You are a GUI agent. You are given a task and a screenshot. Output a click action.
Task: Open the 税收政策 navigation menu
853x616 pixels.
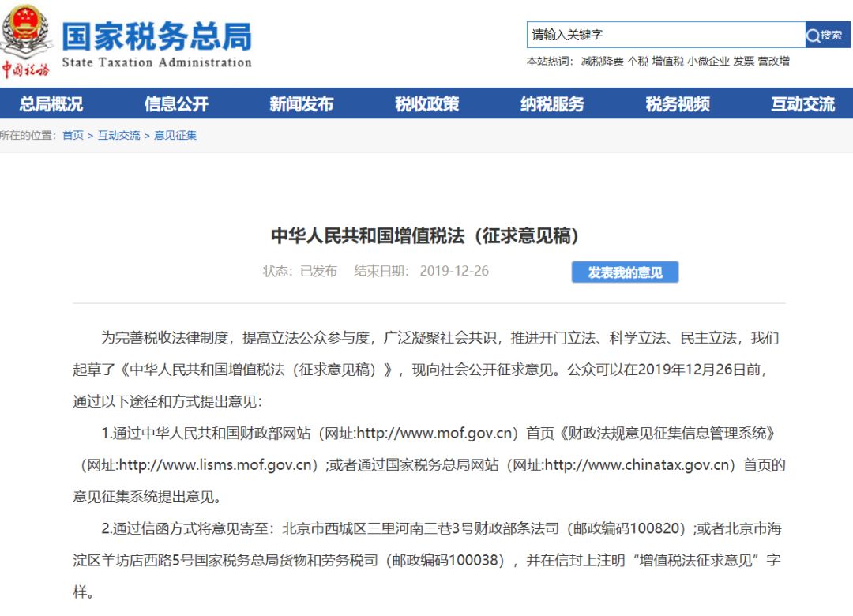(x=426, y=104)
